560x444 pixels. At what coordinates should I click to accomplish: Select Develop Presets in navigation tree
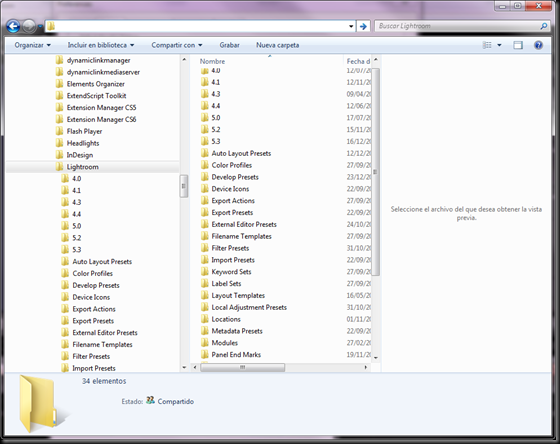[x=96, y=285]
